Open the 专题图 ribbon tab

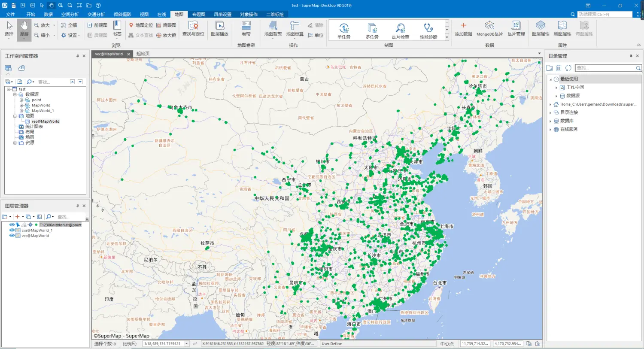click(198, 14)
